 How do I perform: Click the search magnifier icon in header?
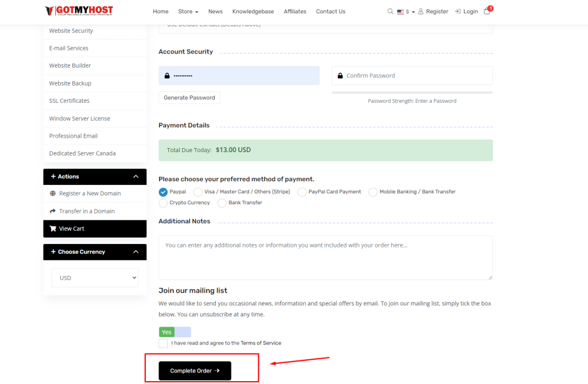(390, 11)
